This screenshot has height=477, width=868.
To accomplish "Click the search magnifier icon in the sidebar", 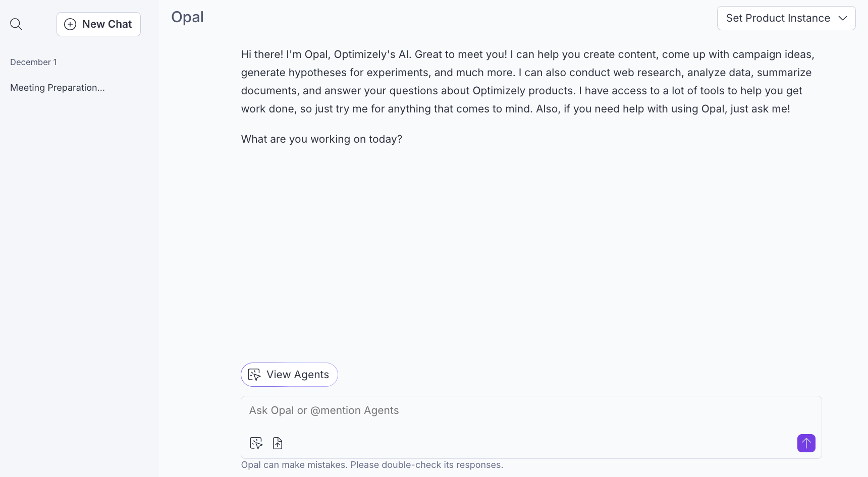I will tap(16, 24).
